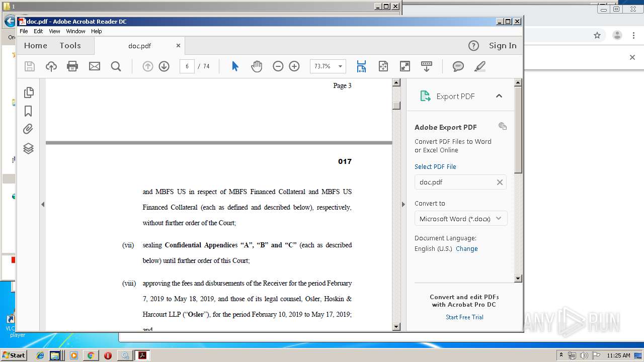This screenshot has width=644, height=362.
Task: Open the File menu
Action: (x=24, y=31)
